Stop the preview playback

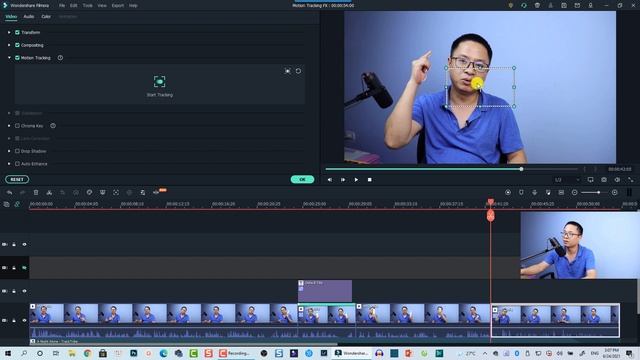[370, 180]
